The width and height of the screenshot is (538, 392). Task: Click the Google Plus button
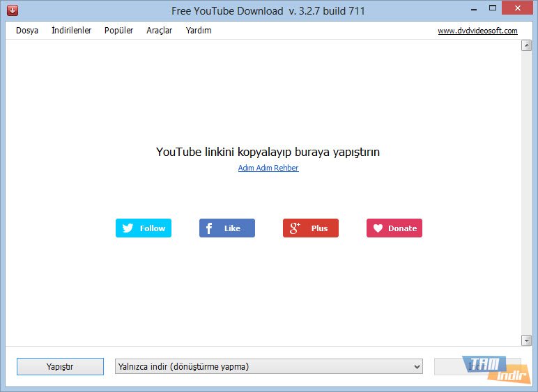click(311, 228)
